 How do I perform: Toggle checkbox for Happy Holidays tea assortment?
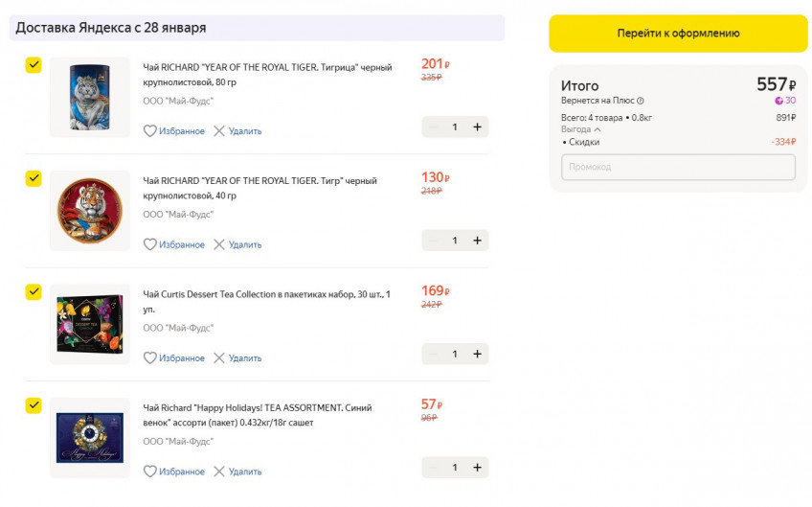click(x=34, y=405)
